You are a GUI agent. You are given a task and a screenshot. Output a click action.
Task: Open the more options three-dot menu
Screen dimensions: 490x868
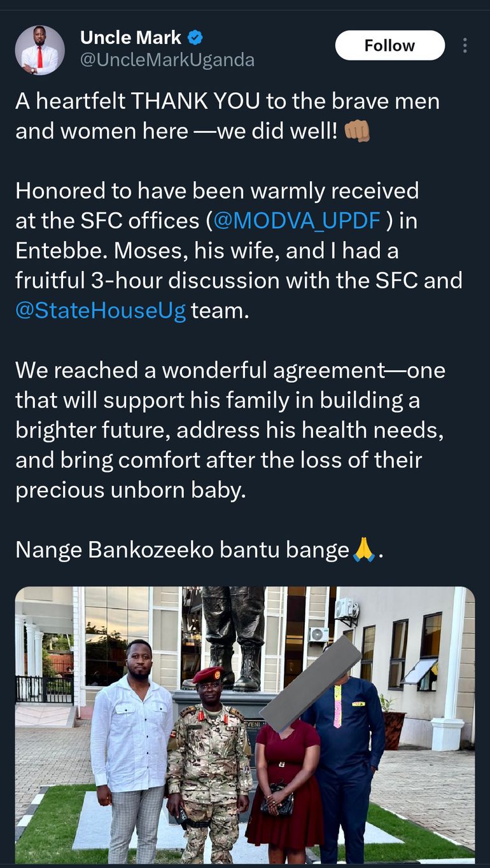pyautogui.click(x=465, y=46)
